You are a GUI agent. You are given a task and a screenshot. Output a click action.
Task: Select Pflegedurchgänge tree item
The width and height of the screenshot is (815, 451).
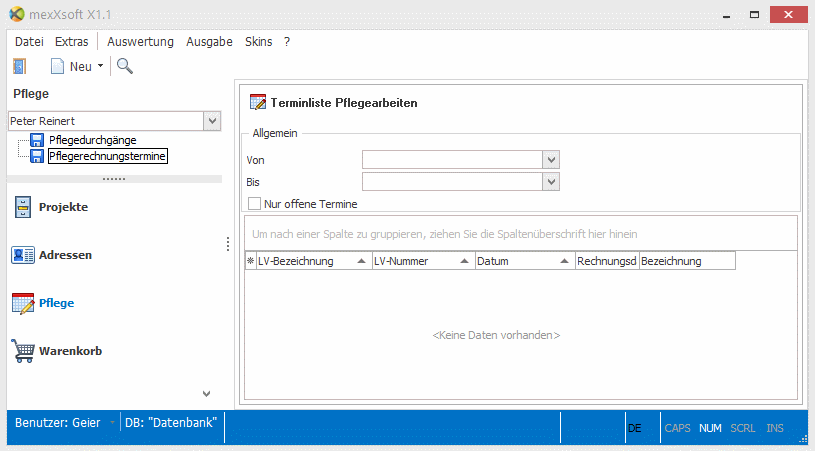93,140
